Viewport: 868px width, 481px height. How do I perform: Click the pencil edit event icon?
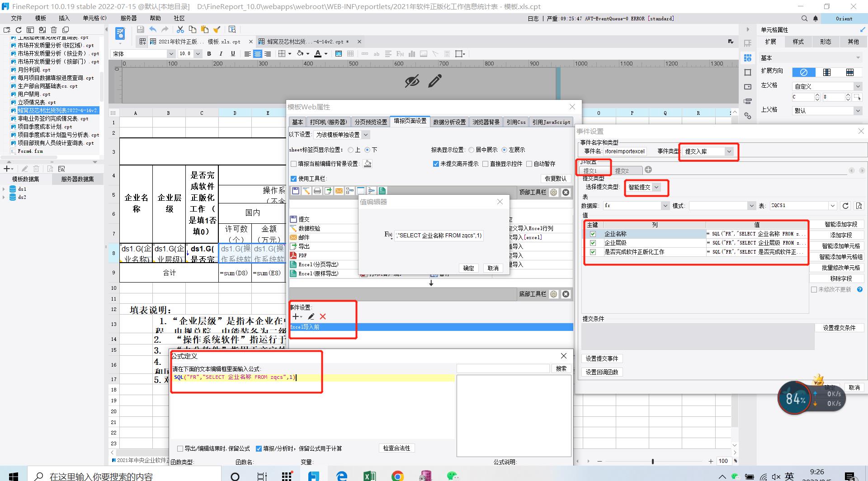[311, 316]
